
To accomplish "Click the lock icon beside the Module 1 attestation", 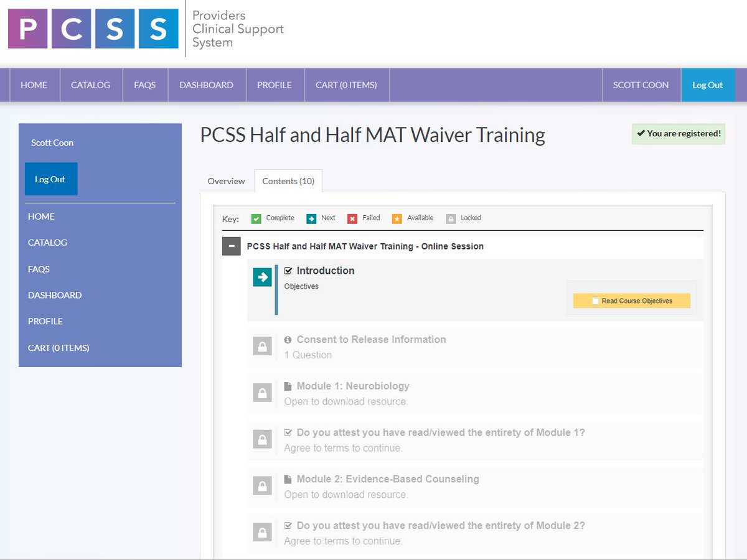I will (263, 439).
